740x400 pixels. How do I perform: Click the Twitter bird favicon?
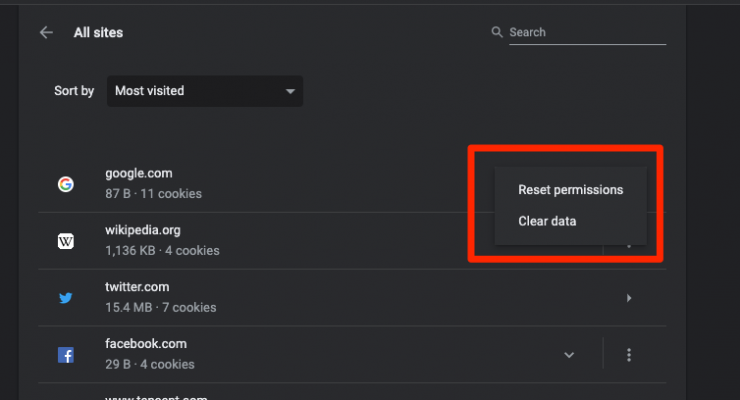point(65,298)
